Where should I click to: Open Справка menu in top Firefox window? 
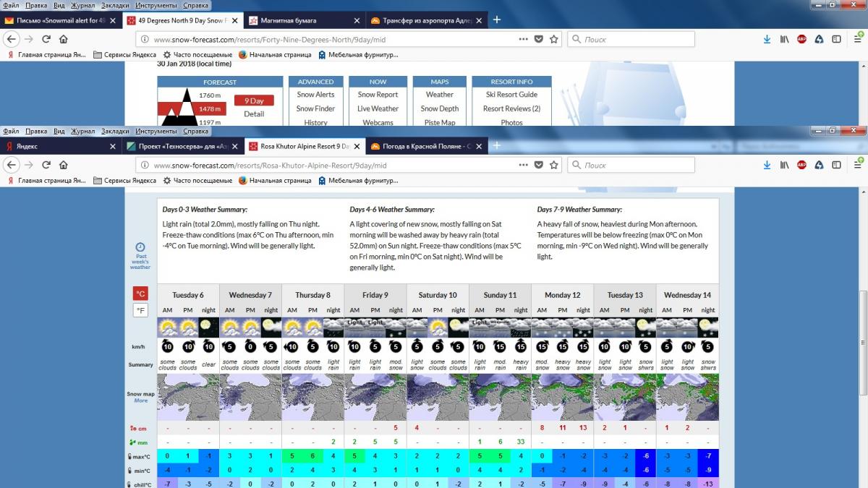(x=196, y=6)
